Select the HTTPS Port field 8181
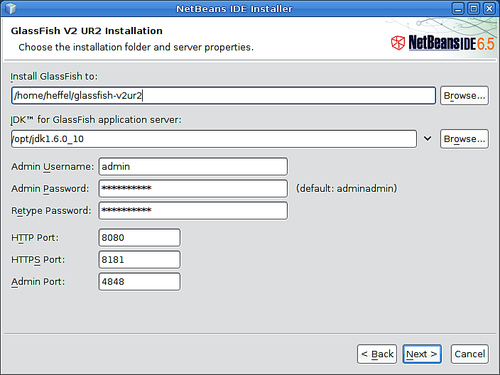 (x=139, y=259)
